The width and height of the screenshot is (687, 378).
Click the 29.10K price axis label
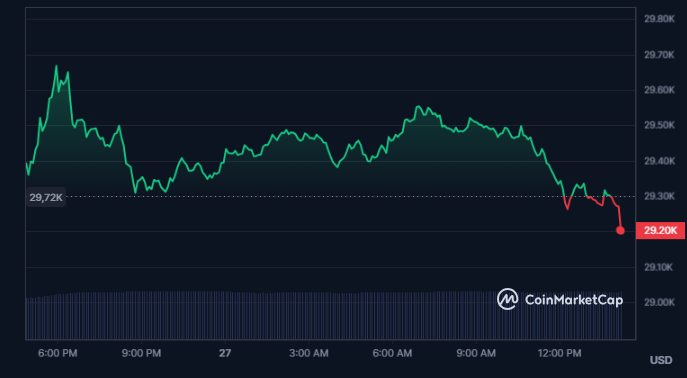coord(659,267)
